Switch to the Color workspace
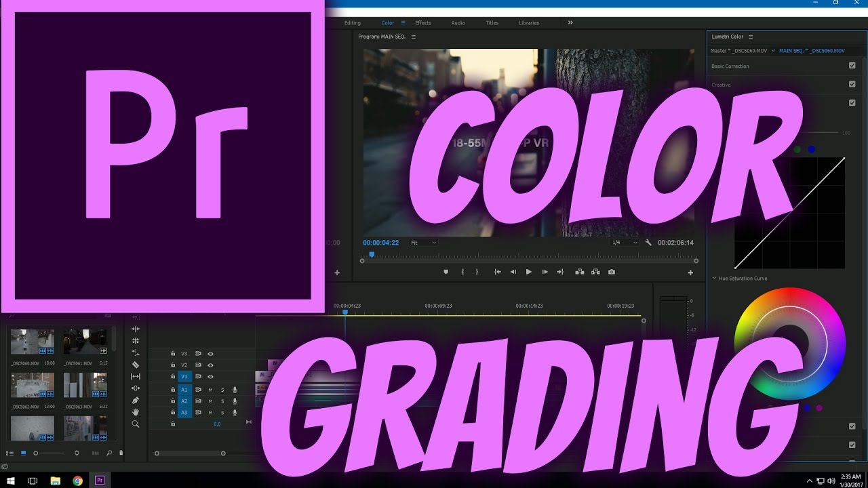868x488 pixels. click(x=388, y=23)
